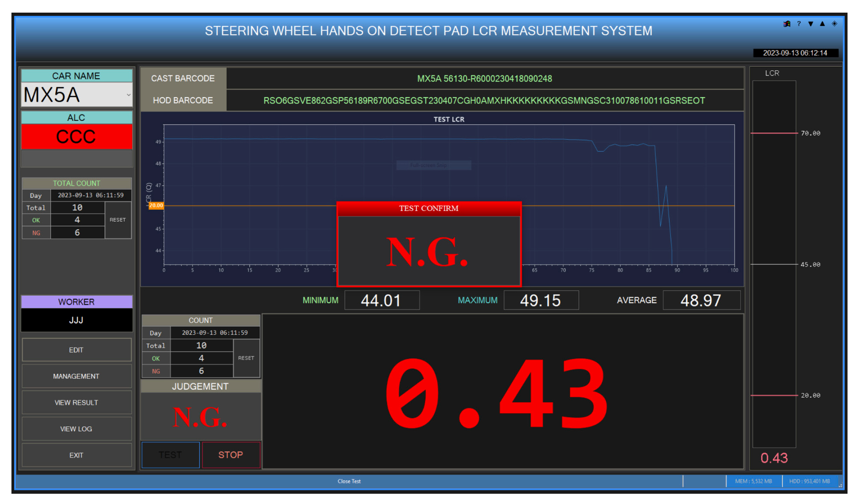
Task: Click the resize grip at status bar corner
Action: [x=840, y=485]
